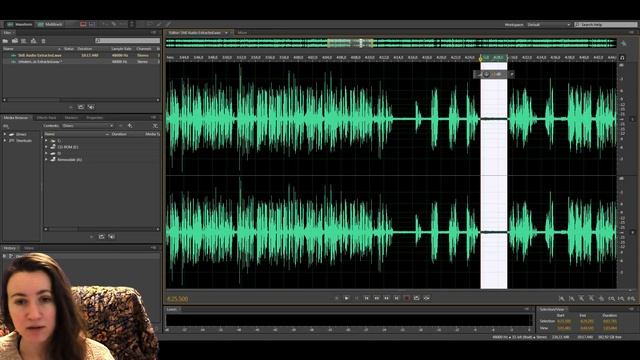640x360 pixels.
Task: Select the second audio file in Files list
Action: coord(81,62)
